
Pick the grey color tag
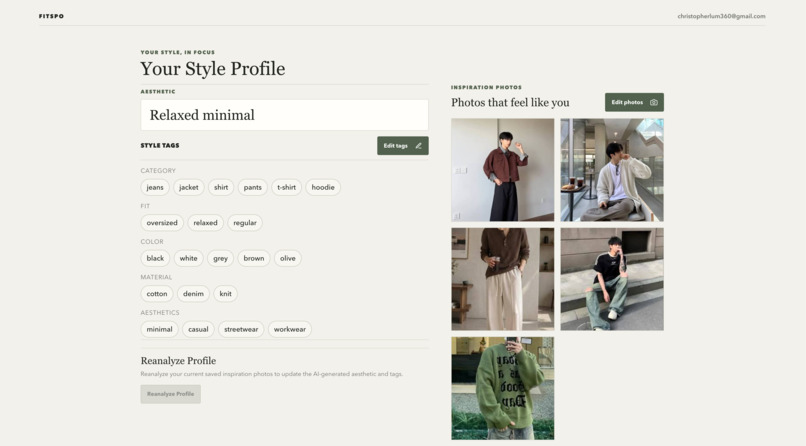point(221,258)
